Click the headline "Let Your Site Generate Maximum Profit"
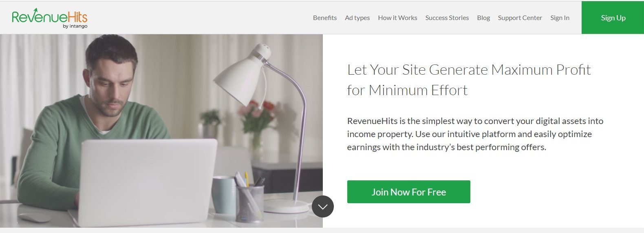This screenshot has width=644, height=233. (469, 70)
